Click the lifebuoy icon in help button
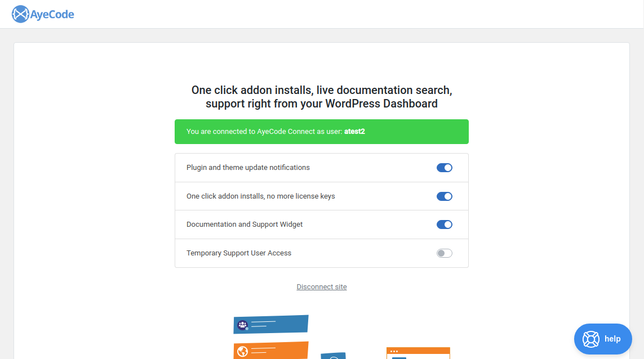This screenshot has height=359, width=644. 590,339
